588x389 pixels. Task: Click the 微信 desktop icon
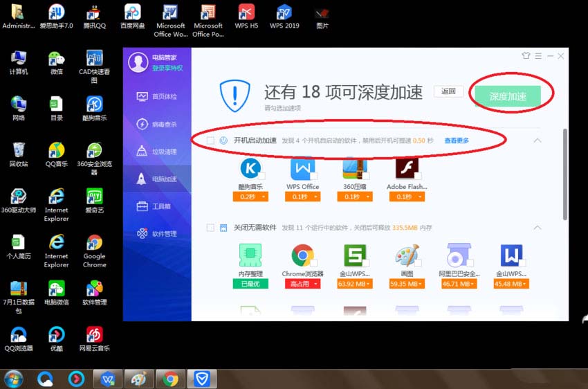coord(56,60)
